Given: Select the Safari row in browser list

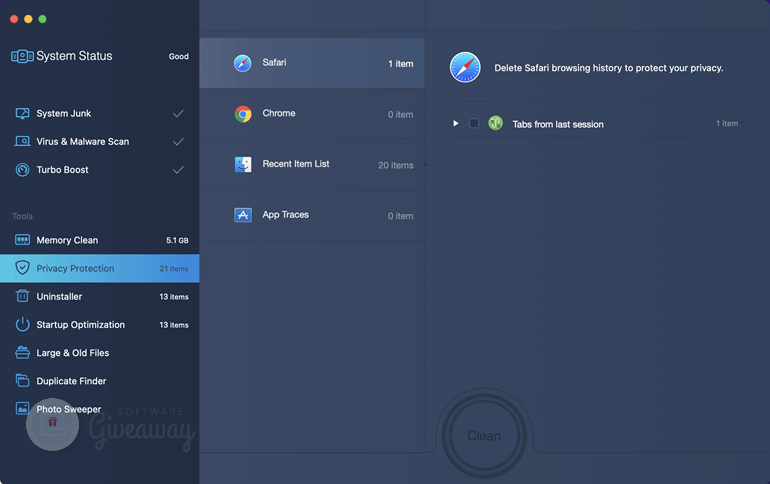Looking at the screenshot, I should pos(312,63).
